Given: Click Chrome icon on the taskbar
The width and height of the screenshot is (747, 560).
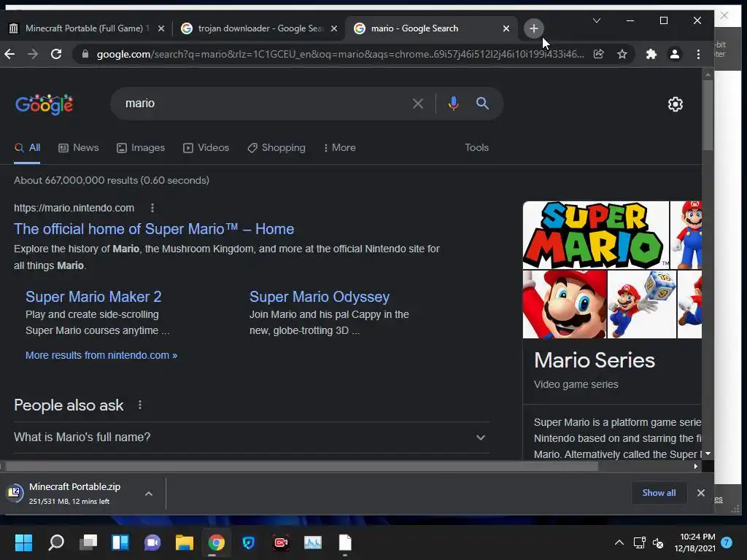Looking at the screenshot, I should (216, 542).
